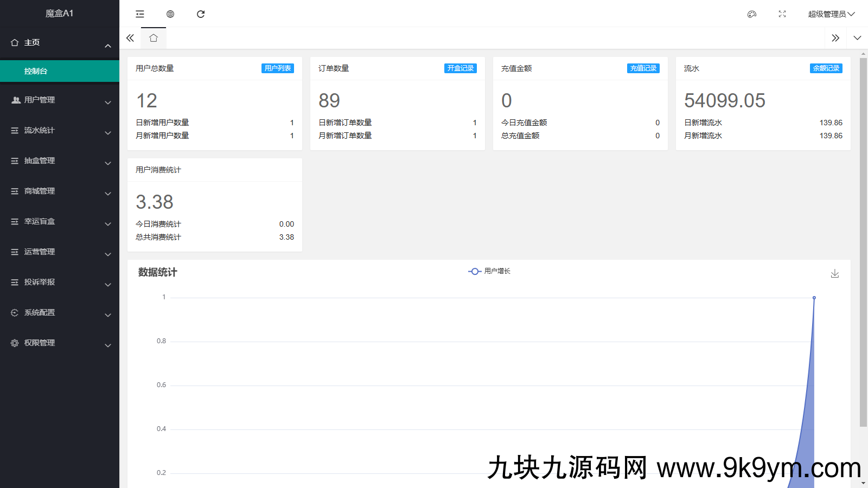Open the 开盒记录 badge on orders card
The width and height of the screenshot is (868, 488).
[x=461, y=68]
